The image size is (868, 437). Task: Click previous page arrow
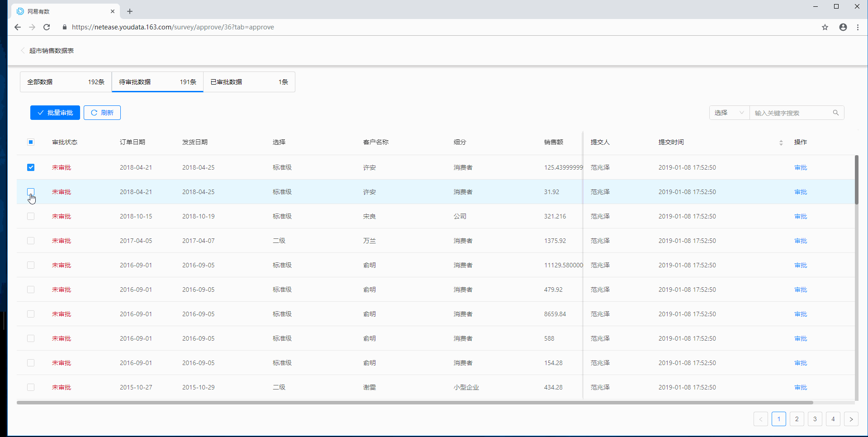point(761,419)
